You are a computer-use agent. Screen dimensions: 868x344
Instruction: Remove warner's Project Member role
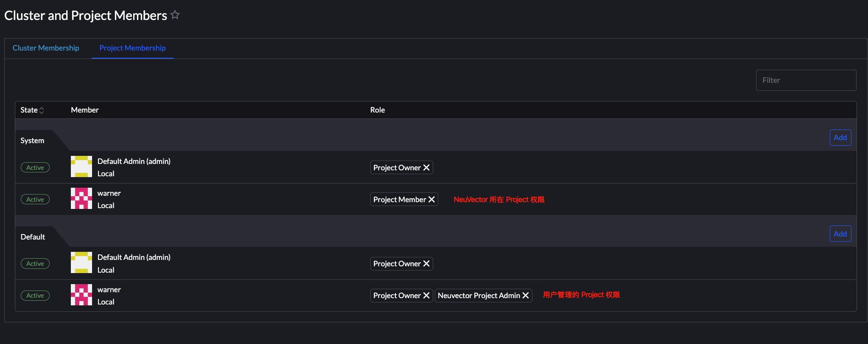click(x=431, y=200)
